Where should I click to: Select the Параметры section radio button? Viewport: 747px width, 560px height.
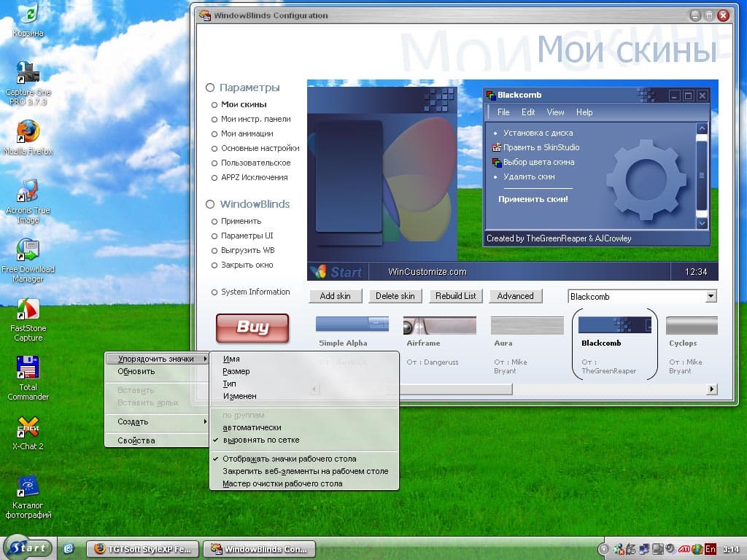click(x=210, y=87)
